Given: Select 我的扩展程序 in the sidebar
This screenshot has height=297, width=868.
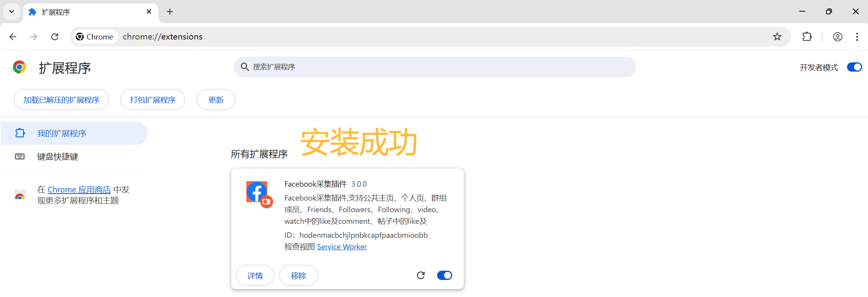Looking at the screenshot, I should [74, 133].
